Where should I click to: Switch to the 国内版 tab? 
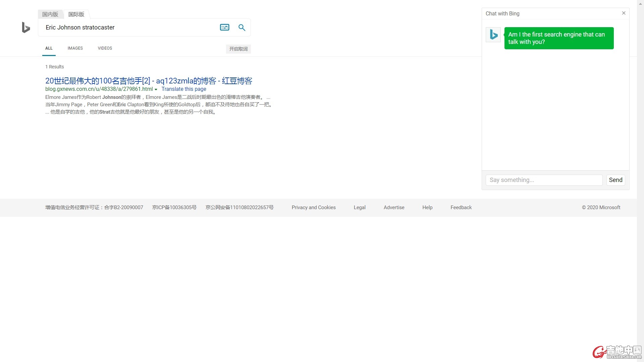pos(50,14)
